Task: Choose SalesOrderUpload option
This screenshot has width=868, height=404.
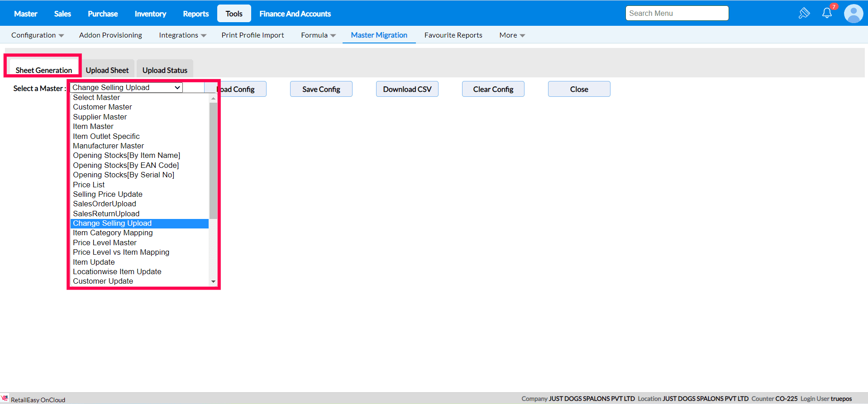Action: pos(139,204)
